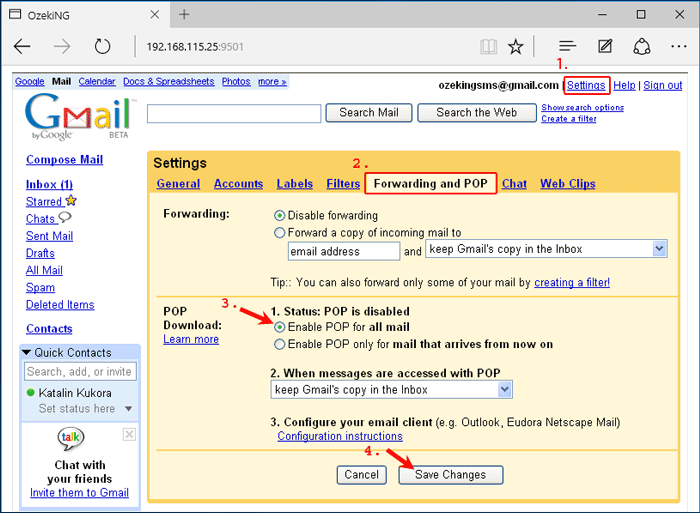Open the Sent Mail folder
Image resolution: width=700 pixels, height=513 pixels.
[49, 236]
